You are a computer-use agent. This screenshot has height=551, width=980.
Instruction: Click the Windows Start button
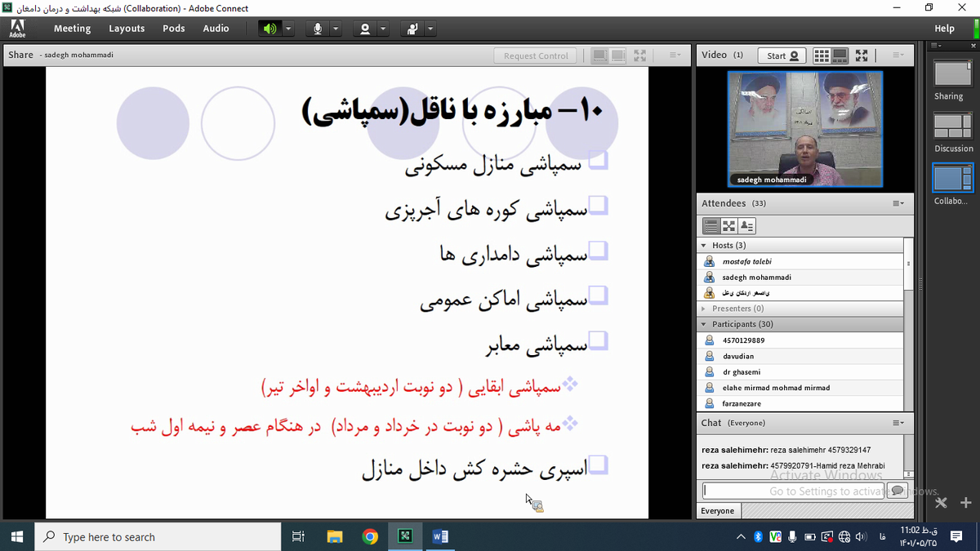tap(18, 536)
